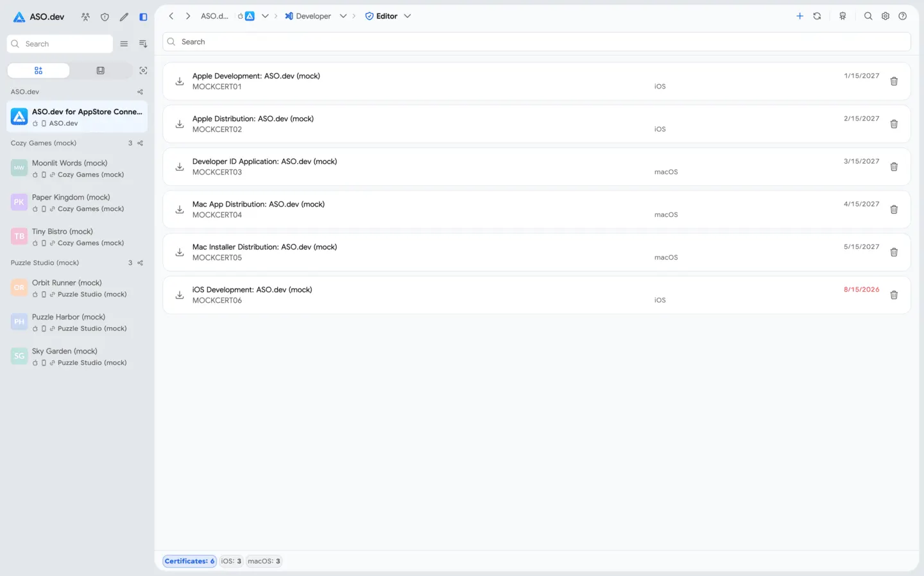Open Moonlit Words (mock) app
Viewport: 924px width, 576px height.
click(77, 168)
